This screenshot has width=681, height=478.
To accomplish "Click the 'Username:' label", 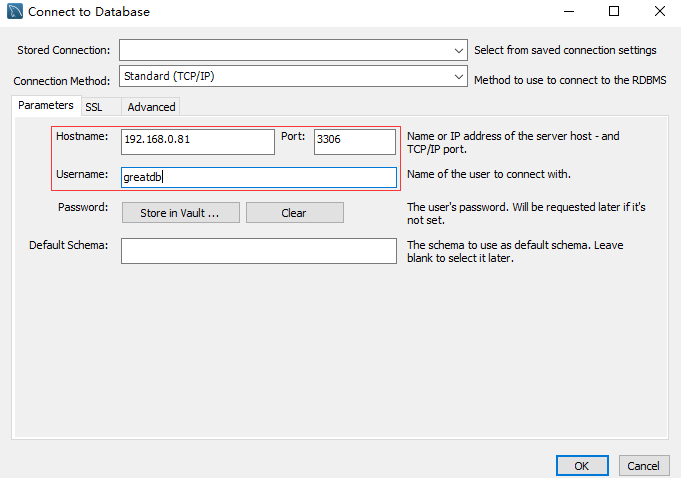I will (82, 174).
